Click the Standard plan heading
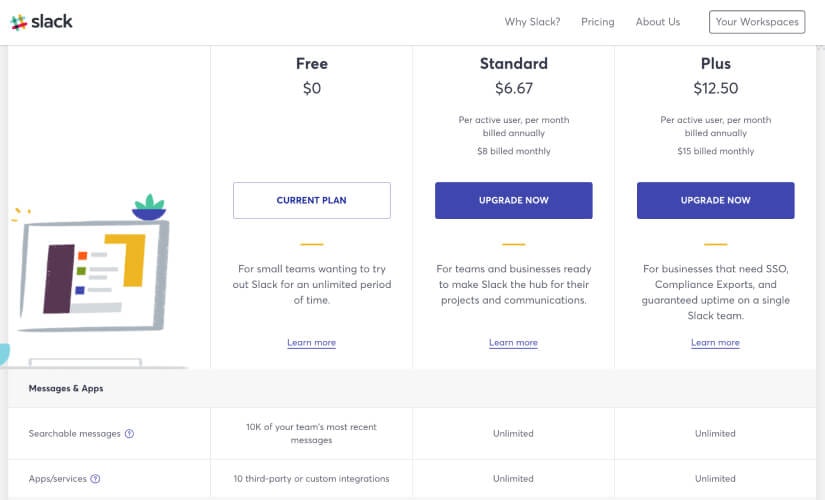This screenshot has width=825, height=500. point(514,64)
